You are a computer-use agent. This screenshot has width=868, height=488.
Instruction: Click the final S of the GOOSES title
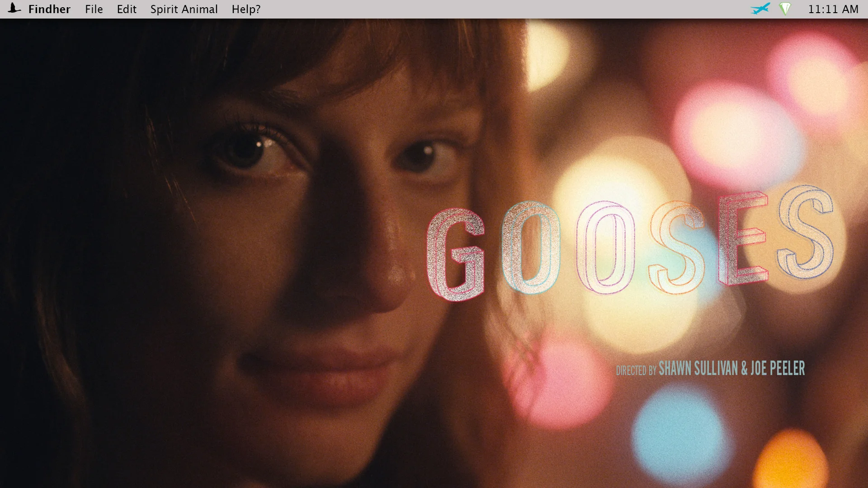[x=809, y=239]
